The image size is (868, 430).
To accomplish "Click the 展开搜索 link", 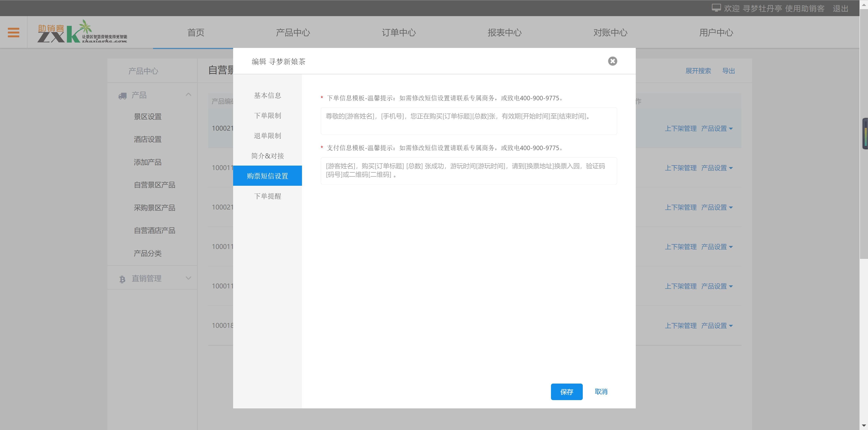I will pos(698,71).
